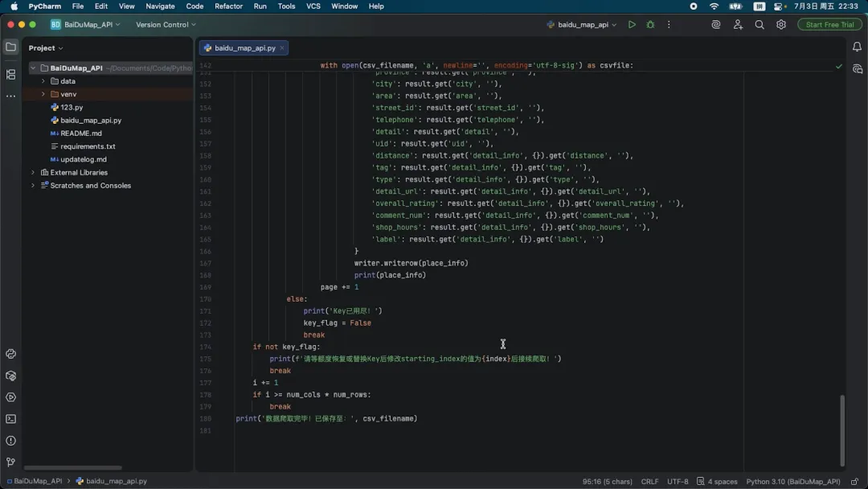Select requirements.txt in the project tree
The width and height of the screenshot is (868, 489).
tap(88, 146)
